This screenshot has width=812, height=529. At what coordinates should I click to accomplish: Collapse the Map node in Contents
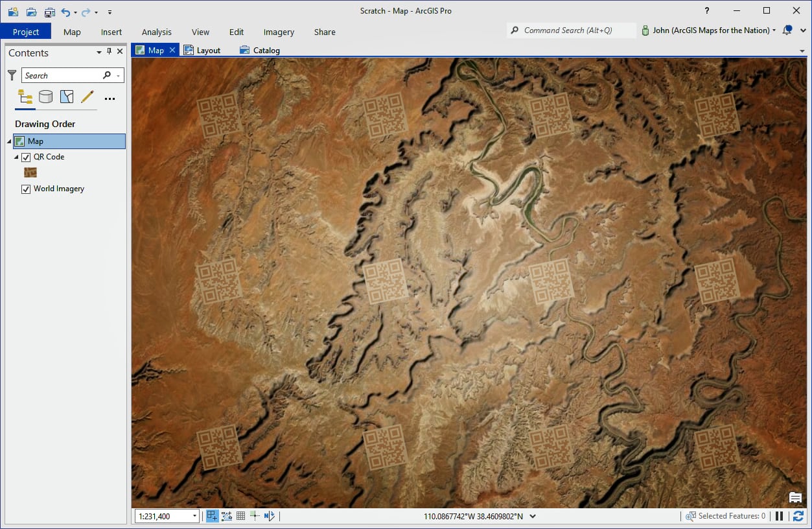pyautogui.click(x=9, y=141)
